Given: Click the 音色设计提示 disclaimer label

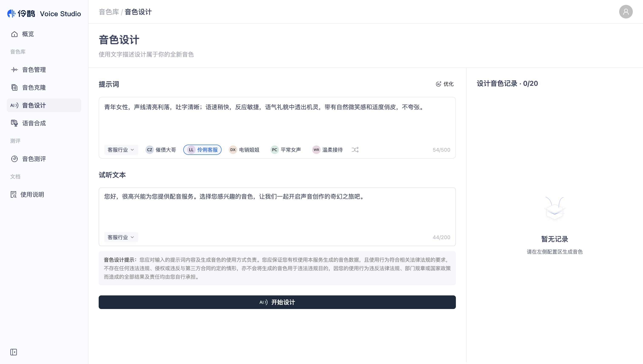Looking at the screenshot, I should click(x=120, y=260).
